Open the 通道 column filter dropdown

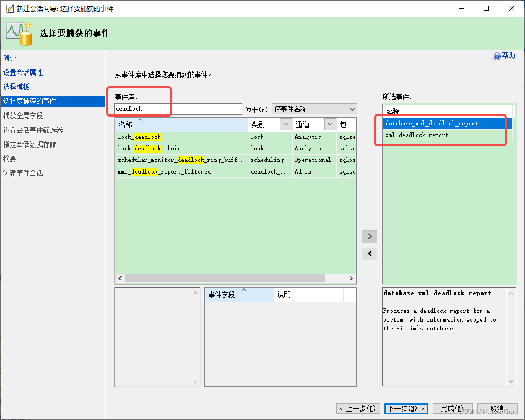pyautogui.click(x=330, y=124)
